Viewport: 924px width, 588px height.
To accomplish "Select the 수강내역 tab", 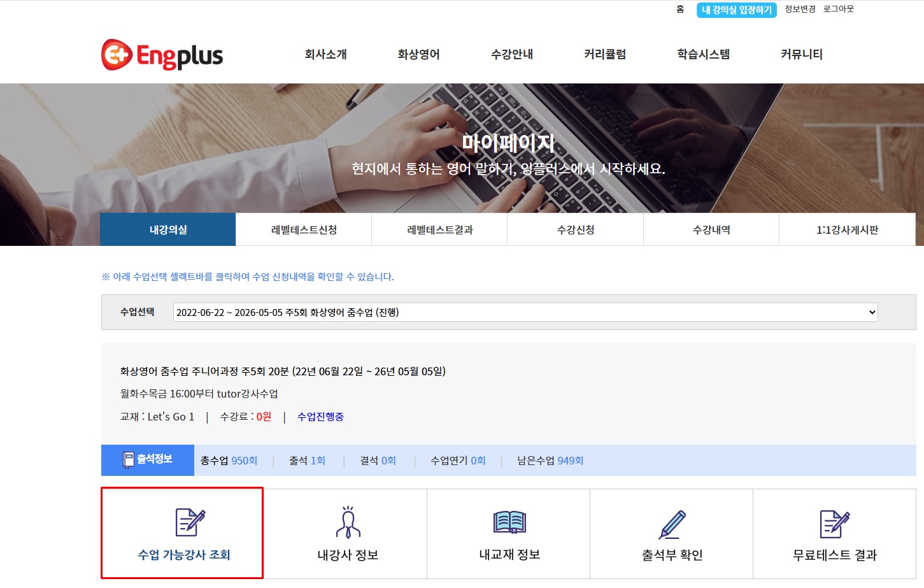I will (x=711, y=230).
